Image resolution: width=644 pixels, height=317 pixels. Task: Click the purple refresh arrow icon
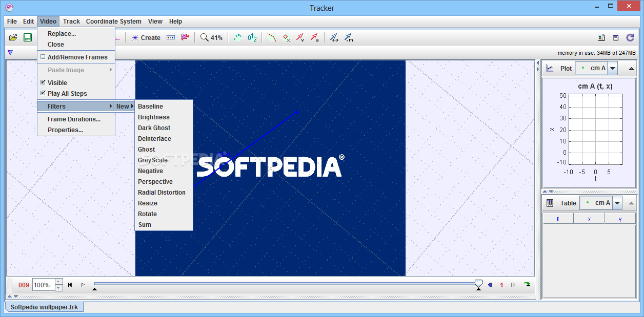point(630,37)
